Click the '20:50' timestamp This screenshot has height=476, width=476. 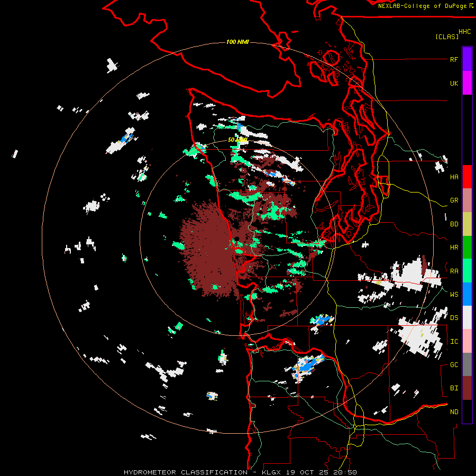tap(346, 472)
